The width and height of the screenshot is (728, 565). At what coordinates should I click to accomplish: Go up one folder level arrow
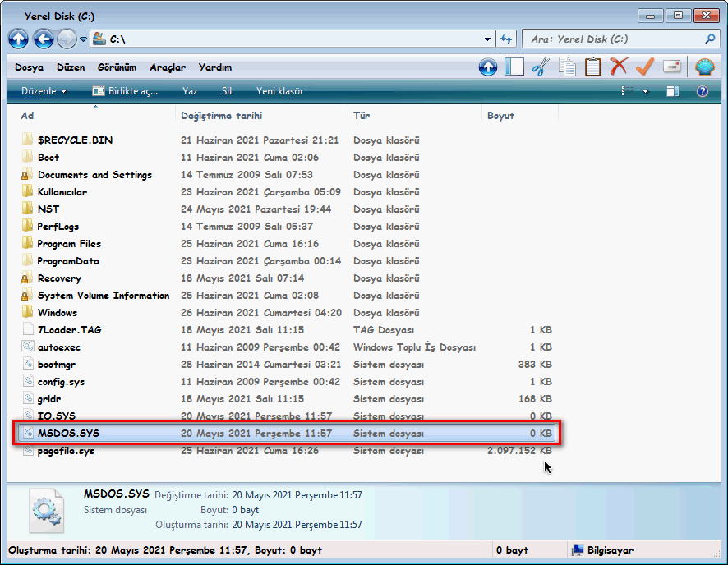coord(18,39)
